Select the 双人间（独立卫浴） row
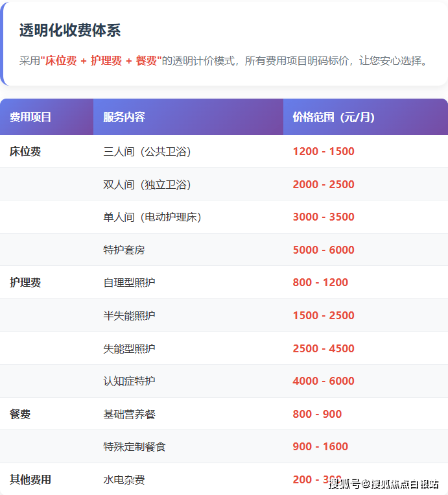This screenshot has width=448, height=495. [147, 185]
